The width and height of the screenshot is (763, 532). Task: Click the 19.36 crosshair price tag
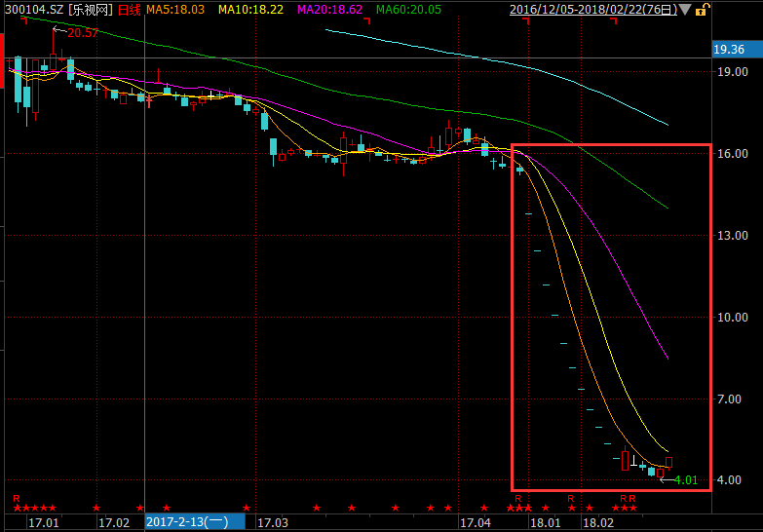tap(737, 49)
